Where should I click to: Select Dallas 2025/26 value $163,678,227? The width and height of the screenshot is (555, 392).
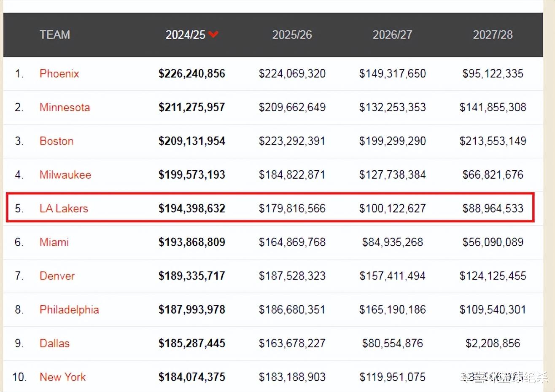[x=292, y=343]
